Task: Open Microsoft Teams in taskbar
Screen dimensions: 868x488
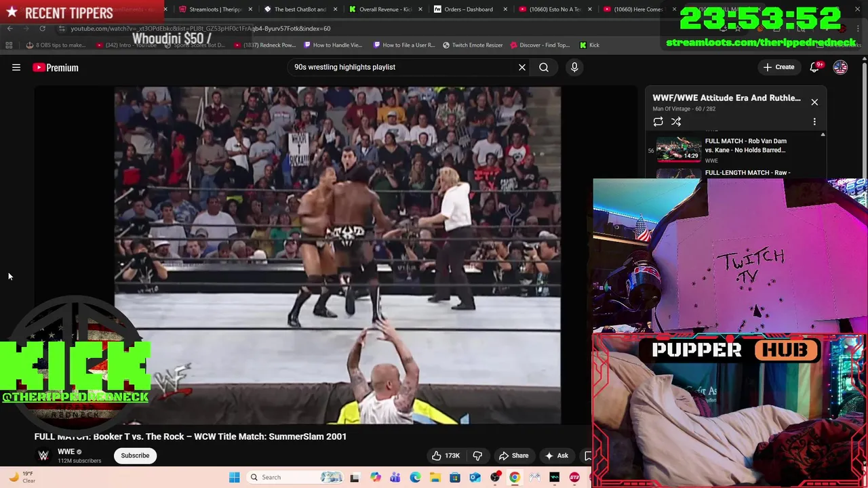Action: coord(395,477)
